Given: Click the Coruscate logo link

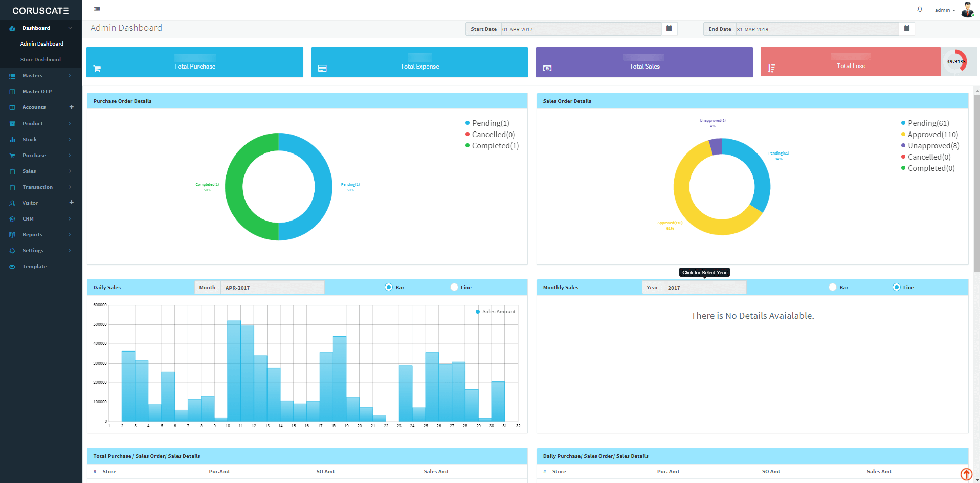Looking at the screenshot, I should (40, 11).
